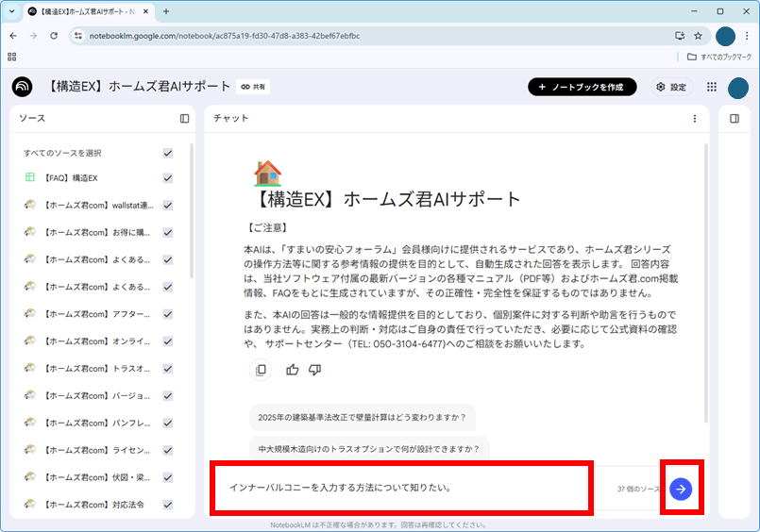The height and width of the screenshot is (532, 760).
Task: Uncheck the wallstat連 source checkbox
Action: 168,206
